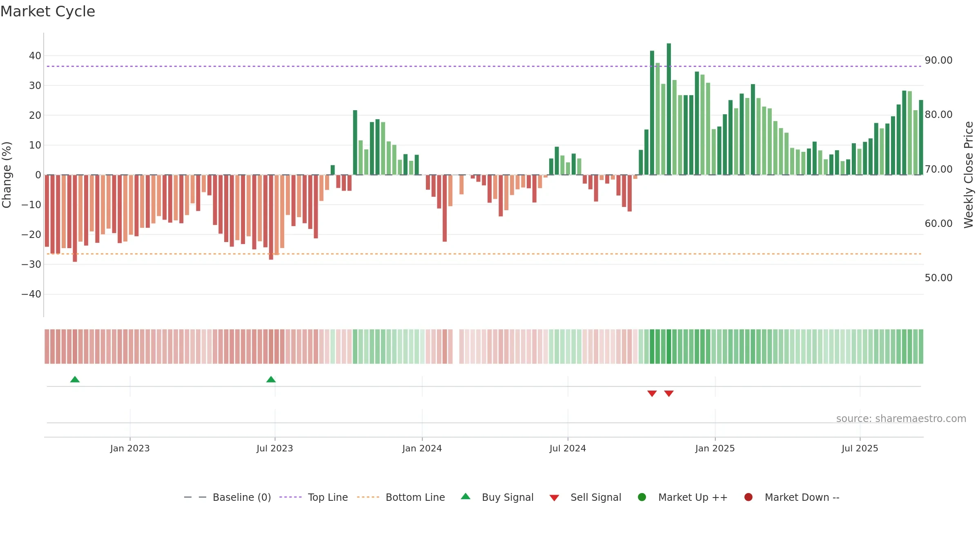Click the green Buy Signal triangle in legend
980x551 pixels.
point(465,496)
